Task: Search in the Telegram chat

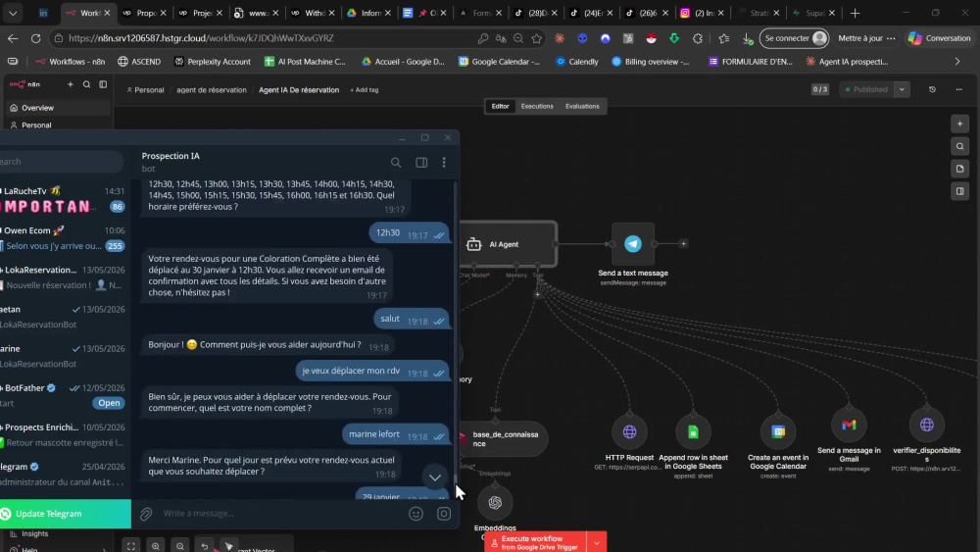Action: click(x=396, y=163)
